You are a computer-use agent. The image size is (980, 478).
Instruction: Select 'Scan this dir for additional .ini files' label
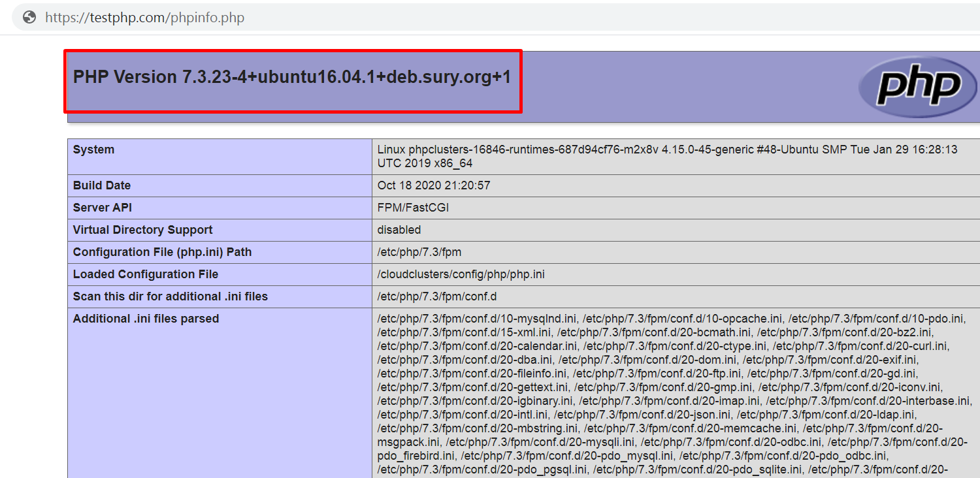pyautogui.click(x=170, y=296)
